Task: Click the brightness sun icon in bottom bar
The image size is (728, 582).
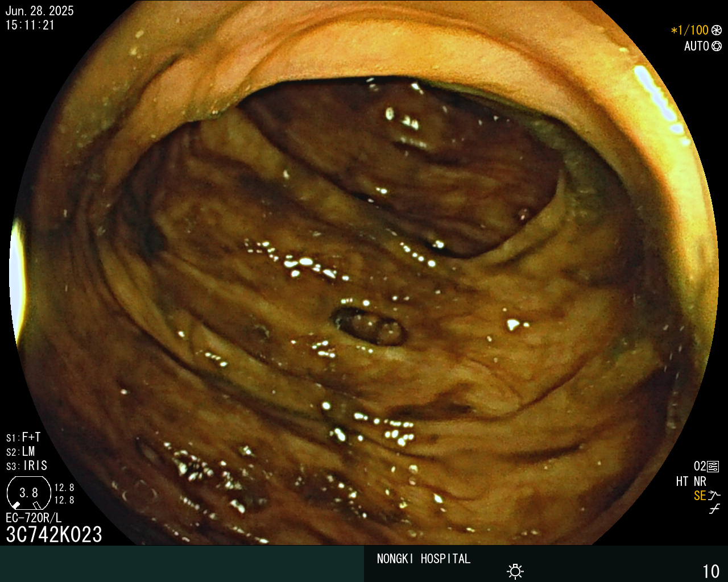Action: [x=515, y=571]
